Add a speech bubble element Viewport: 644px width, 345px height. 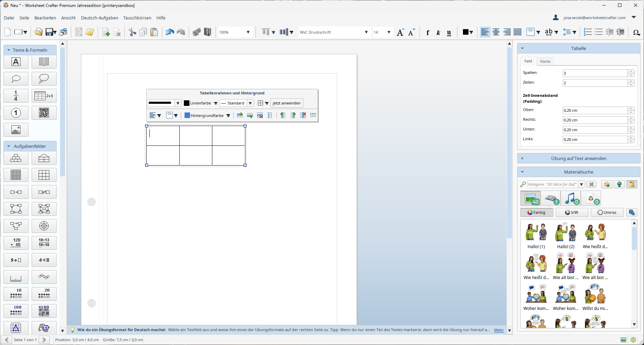[x=16, y=79]
